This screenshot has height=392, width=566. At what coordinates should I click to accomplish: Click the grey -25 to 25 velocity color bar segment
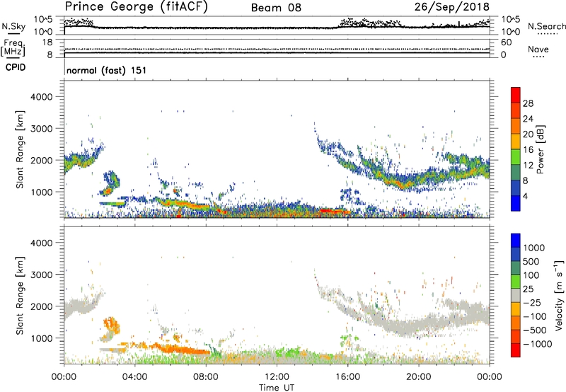(516, 295)
